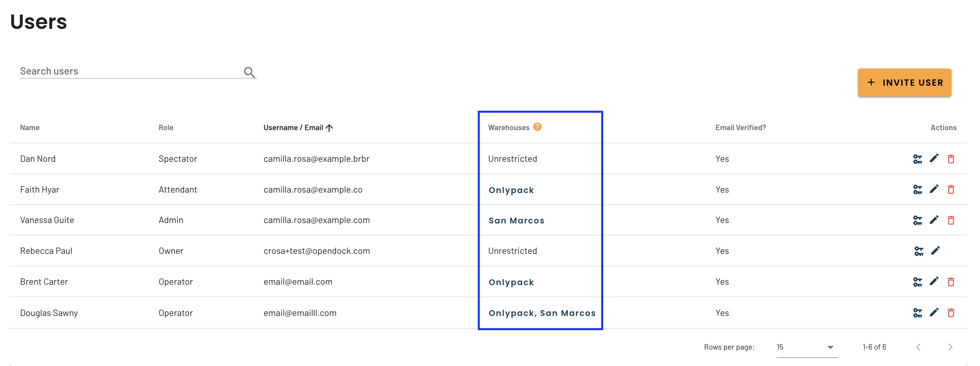This screenshot has height=366, width=980.
Task: Click the search magnifier icon
Action: coord(249,72)
